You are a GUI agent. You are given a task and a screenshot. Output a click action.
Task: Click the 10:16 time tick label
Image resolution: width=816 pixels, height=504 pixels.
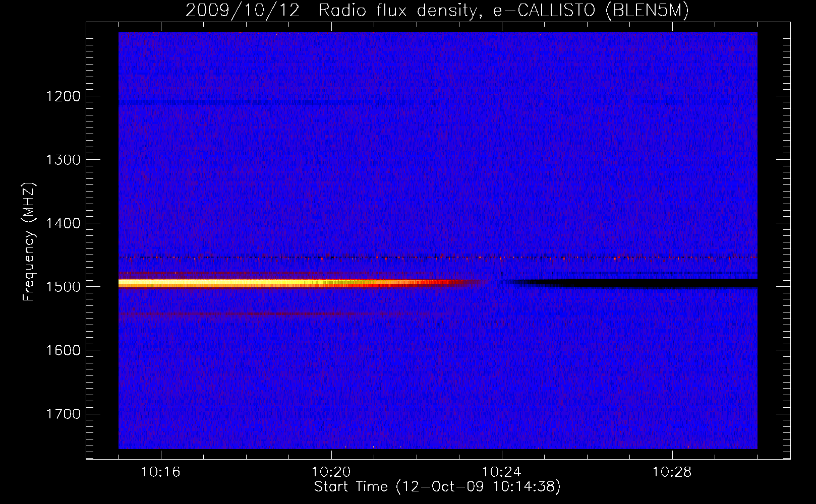(160, 472)
